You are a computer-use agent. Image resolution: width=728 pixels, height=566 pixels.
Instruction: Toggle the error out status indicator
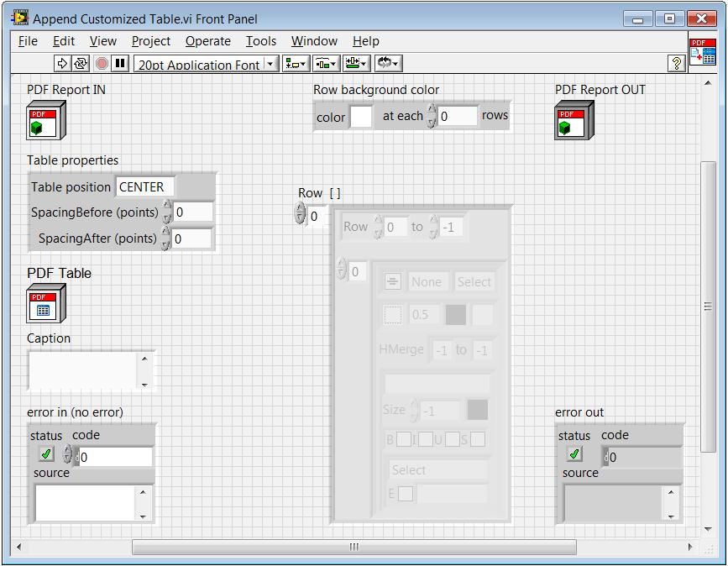pyautogui.click(x=574, y=454)
